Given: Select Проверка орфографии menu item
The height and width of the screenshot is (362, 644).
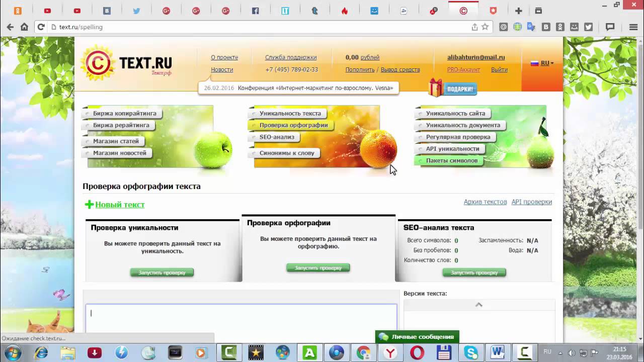Looking at the screenshot, I should (x=293, y=125).
